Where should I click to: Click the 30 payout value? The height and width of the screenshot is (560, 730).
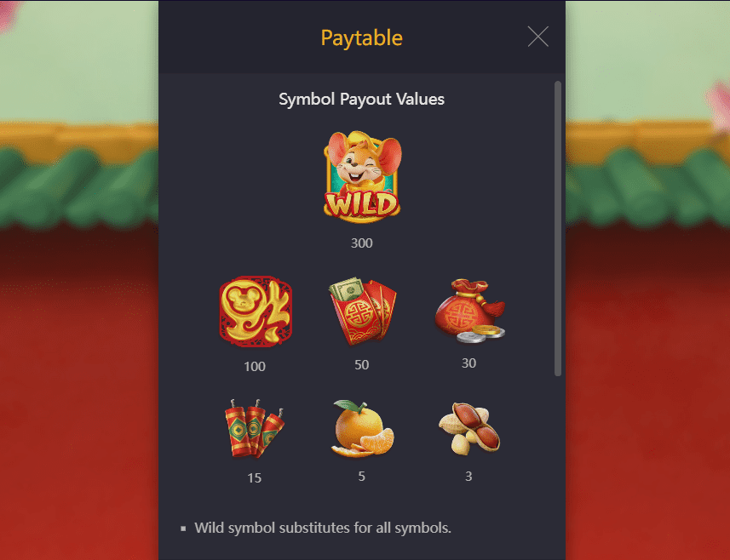[x=468, y=363]
